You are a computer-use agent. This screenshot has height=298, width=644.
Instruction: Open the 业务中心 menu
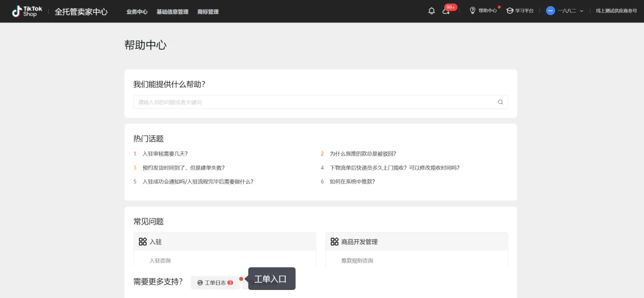[x=137, y=12]
